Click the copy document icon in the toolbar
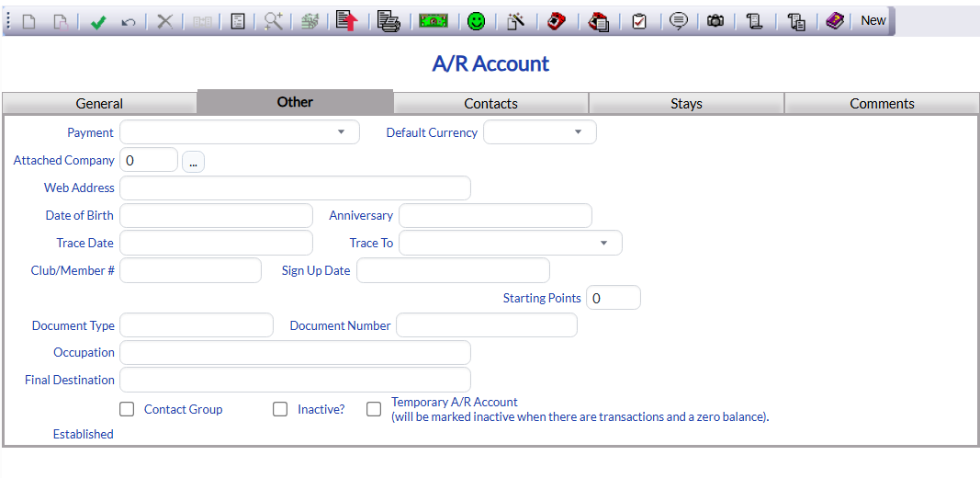The height and width of the screenshot is (478, 980). pyautogui.click(x=60, y=22)
